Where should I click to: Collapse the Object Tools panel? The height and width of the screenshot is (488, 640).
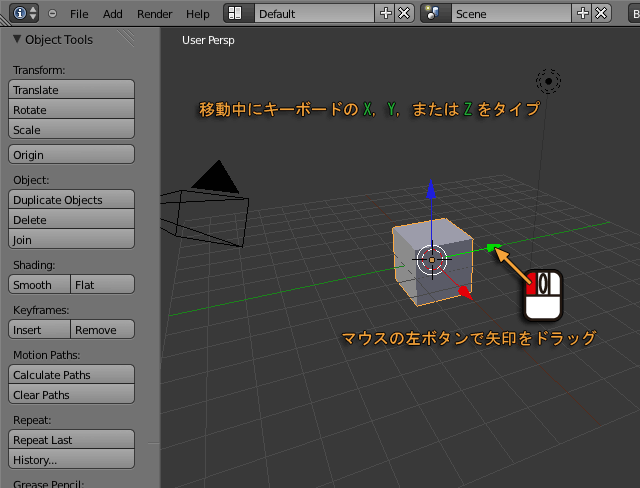tap(17, 40)
